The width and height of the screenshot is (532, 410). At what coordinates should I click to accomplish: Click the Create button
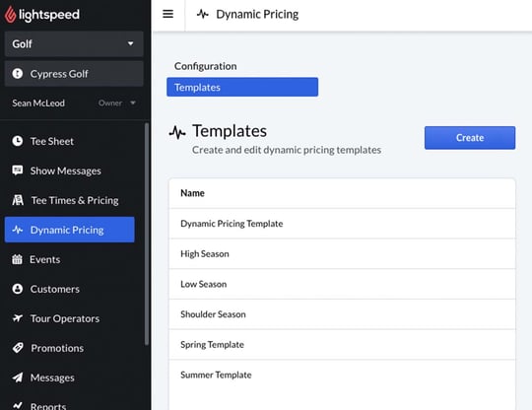coord(470,138)
